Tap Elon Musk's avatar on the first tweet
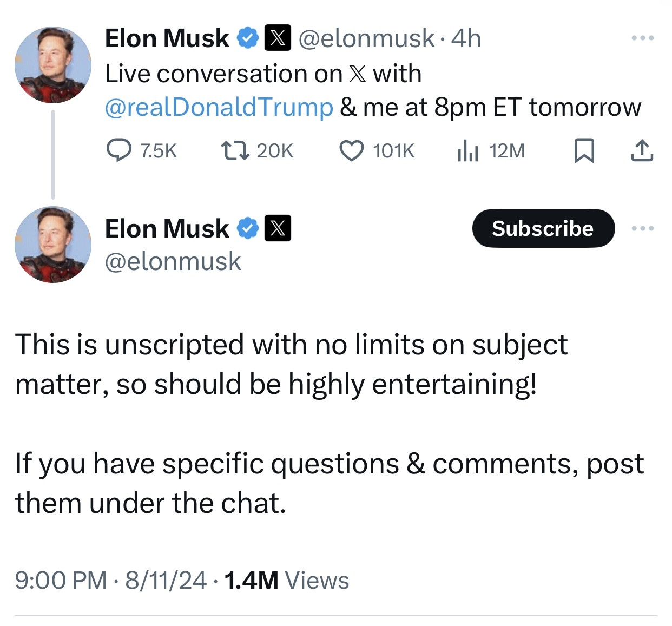 coord(53,65)
